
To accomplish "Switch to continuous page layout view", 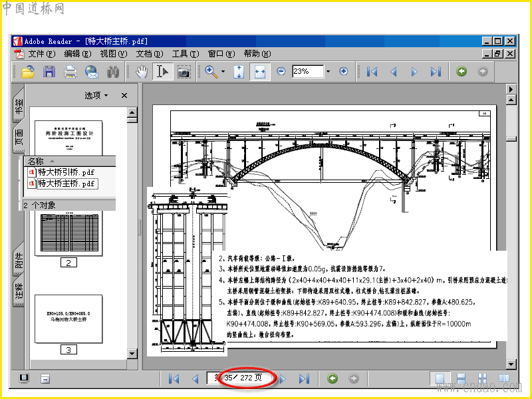I will 460,378.
